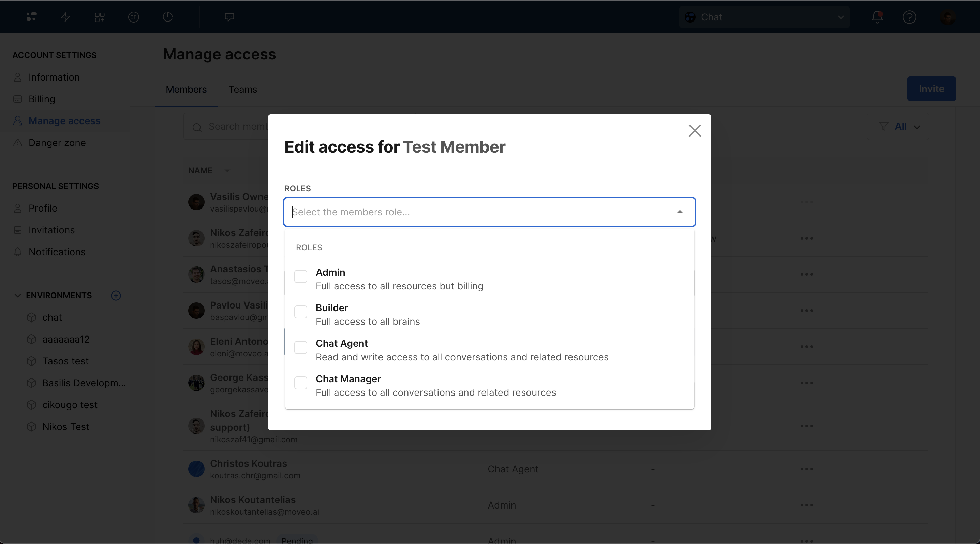The image size is (980, 544).
Task: Collapse the roles dropdown arrow
Action: pyautogui.click(x=680, y=212)
